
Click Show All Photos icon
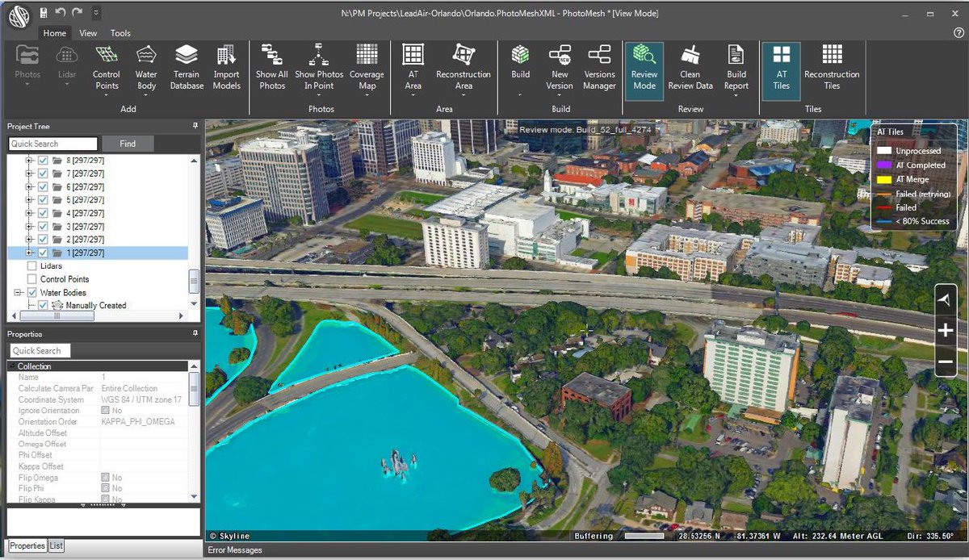click(x=272, y=55)
